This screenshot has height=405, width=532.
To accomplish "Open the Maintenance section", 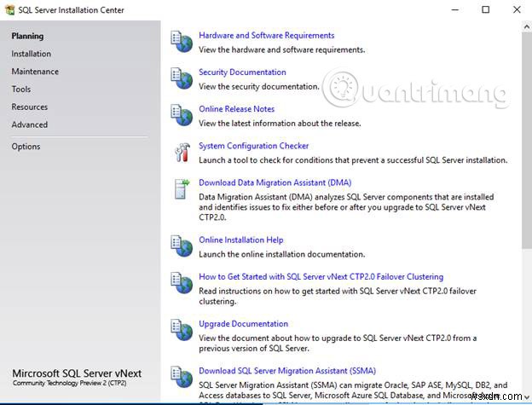I will point(35,72).
